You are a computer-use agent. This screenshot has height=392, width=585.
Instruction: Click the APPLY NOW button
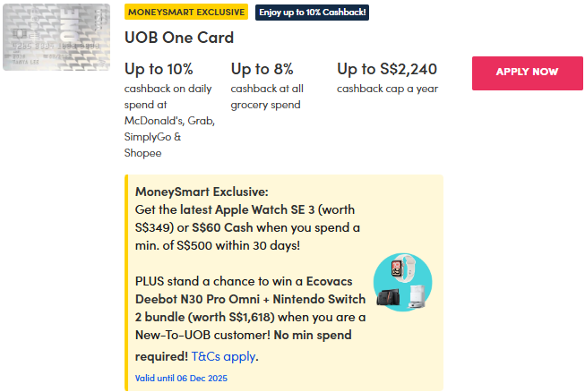click(527, 72)
